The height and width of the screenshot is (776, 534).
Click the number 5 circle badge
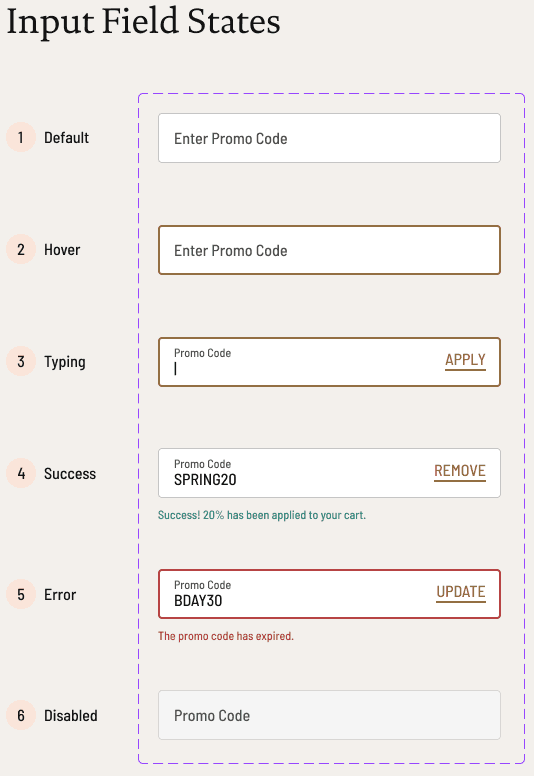(21, 594)
